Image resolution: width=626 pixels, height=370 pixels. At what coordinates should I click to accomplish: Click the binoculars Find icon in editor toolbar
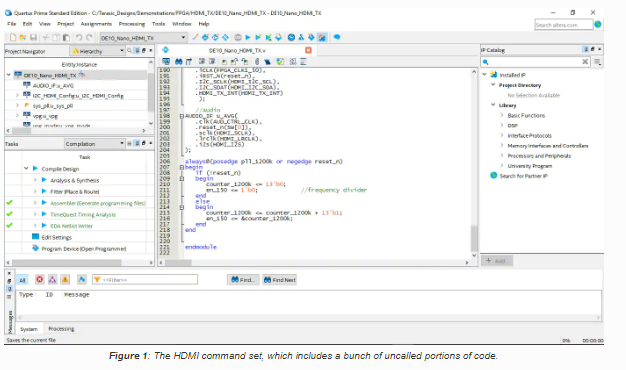tap(178, 61)
